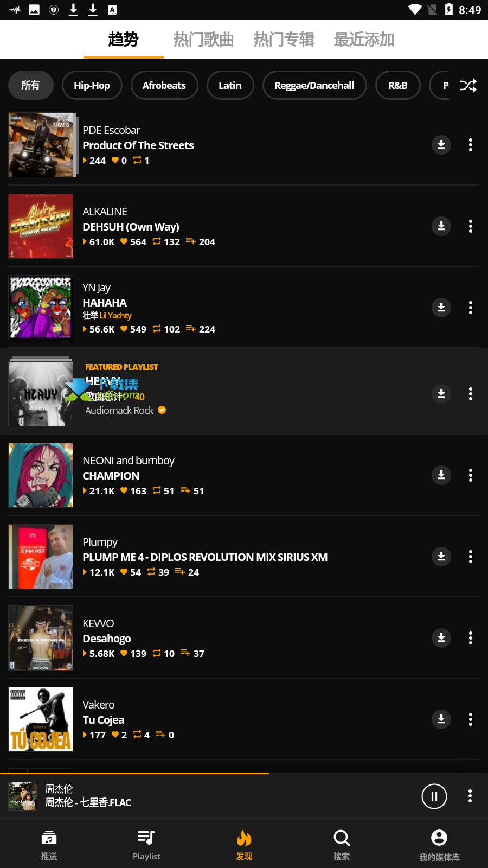Open the search tab icon

tap(342, 838)
